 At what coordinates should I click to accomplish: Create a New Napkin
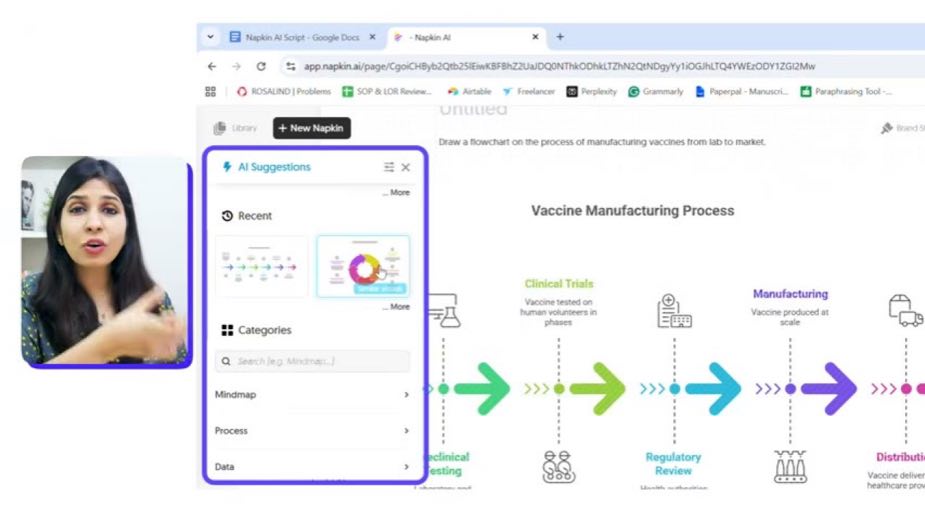[x=311, y=128]
